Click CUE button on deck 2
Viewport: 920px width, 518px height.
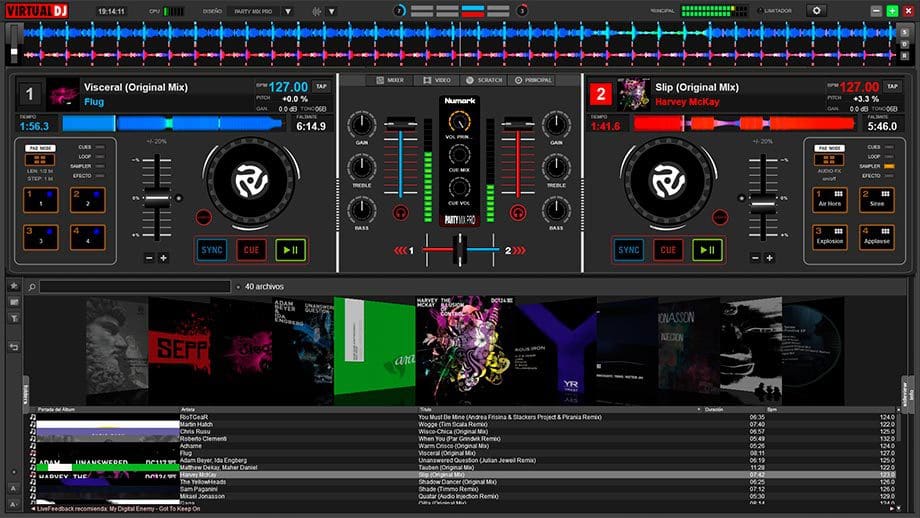coord(668,250)
